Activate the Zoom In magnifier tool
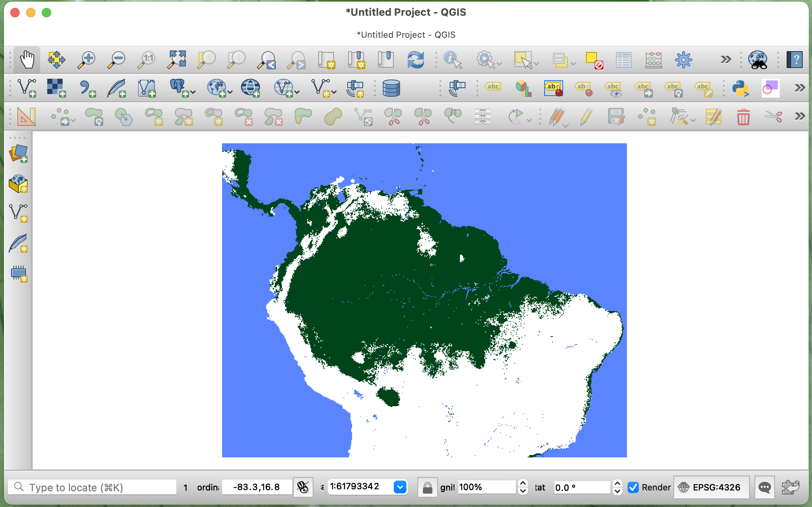812x507 pixels. pos(86,60)
